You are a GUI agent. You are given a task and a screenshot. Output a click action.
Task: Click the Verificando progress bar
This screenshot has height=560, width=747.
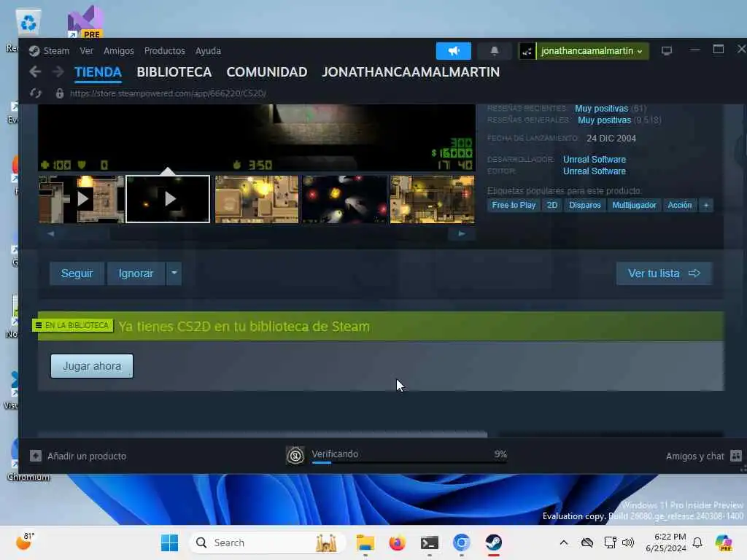409,462
